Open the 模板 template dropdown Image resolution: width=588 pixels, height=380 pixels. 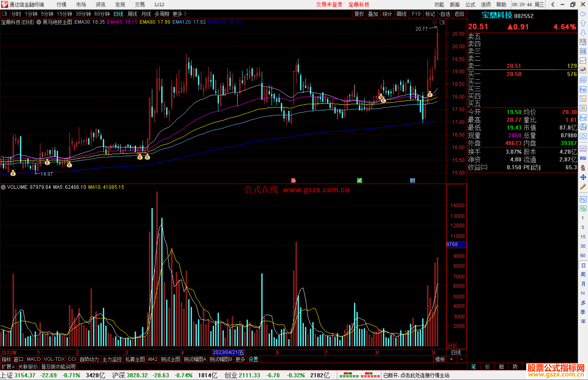(440, 359)
